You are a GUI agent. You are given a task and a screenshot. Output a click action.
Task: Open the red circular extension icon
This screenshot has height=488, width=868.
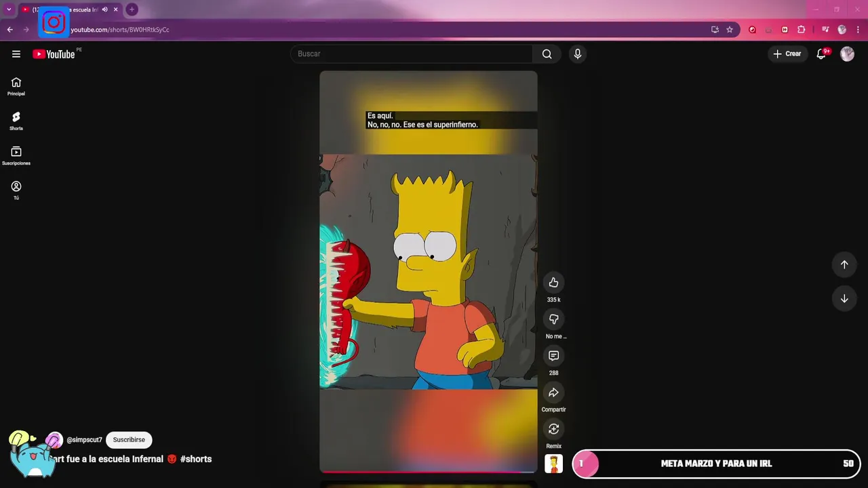click(x=752, y=30)
